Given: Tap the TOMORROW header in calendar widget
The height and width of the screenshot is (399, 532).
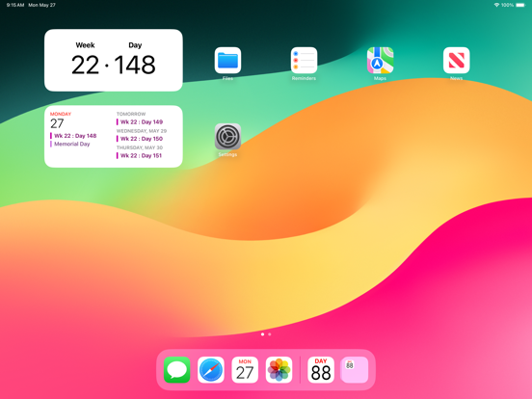Looking at the screenshot, I should (x=131, y=114).
